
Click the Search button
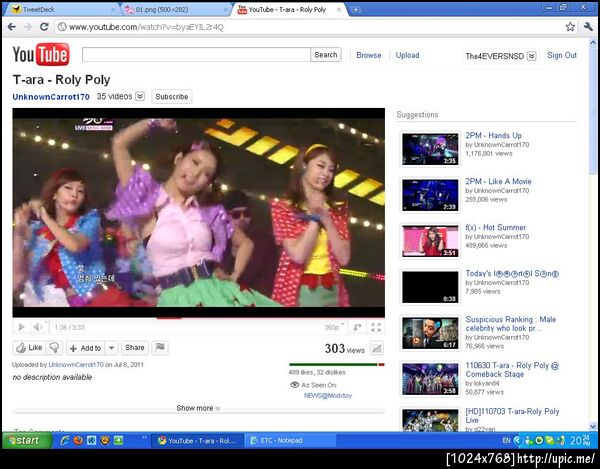326,55
